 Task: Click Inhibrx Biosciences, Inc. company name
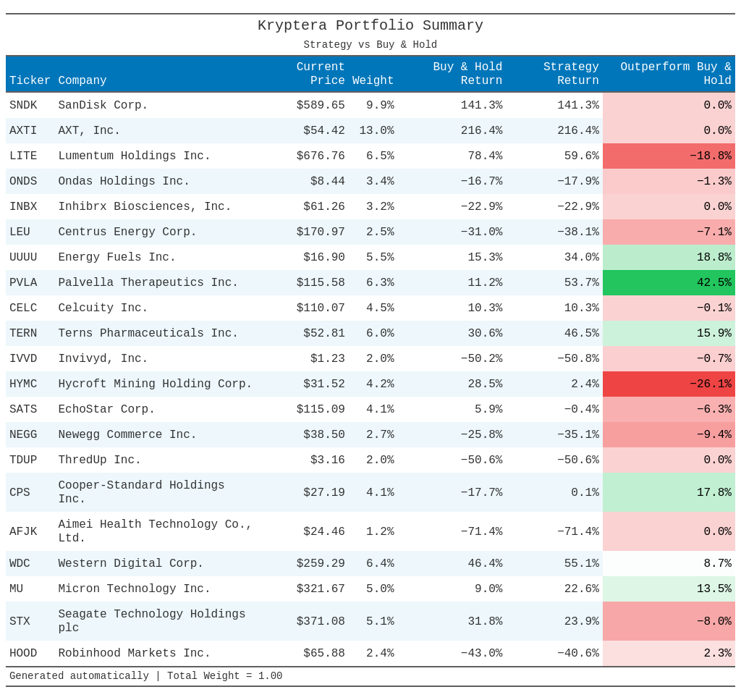tap(145, 206)
